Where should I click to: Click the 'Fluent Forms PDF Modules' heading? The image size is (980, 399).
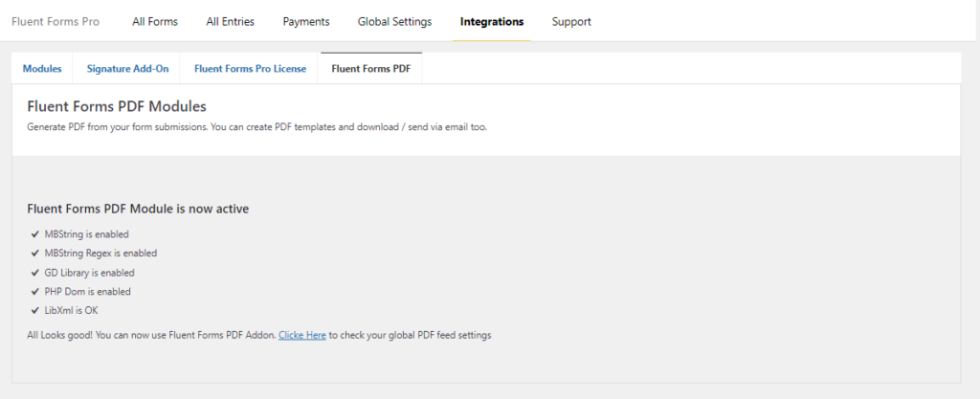(117, 107)
